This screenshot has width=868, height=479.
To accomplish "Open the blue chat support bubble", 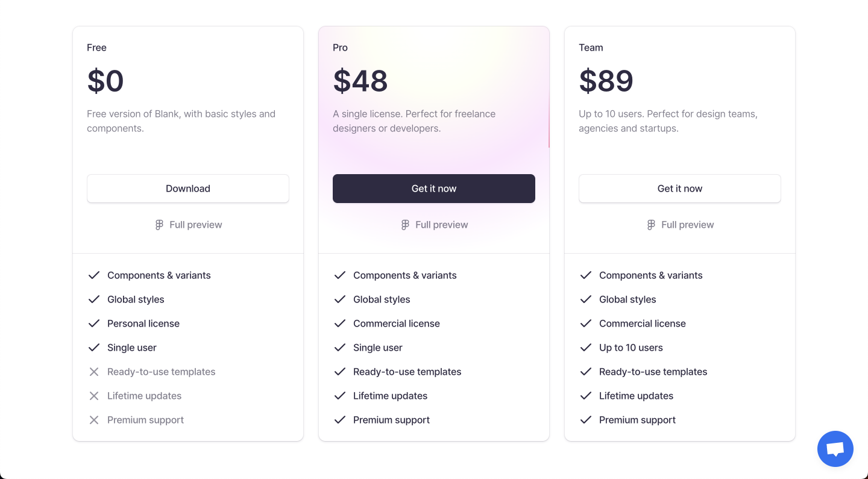I will [835, 449].
